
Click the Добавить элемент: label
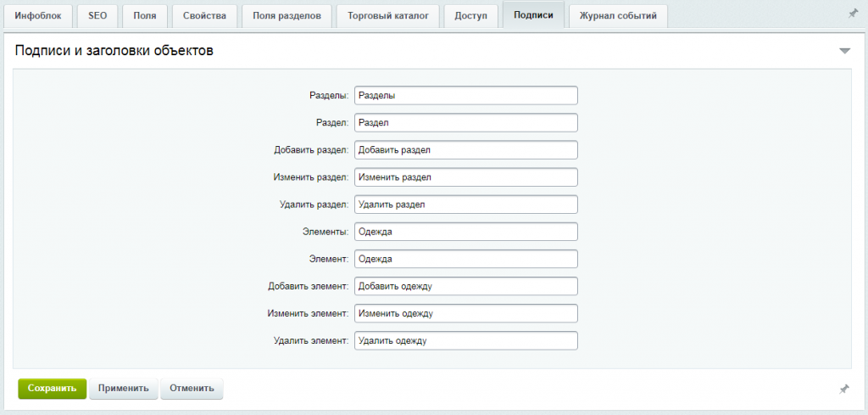point(309,286)
